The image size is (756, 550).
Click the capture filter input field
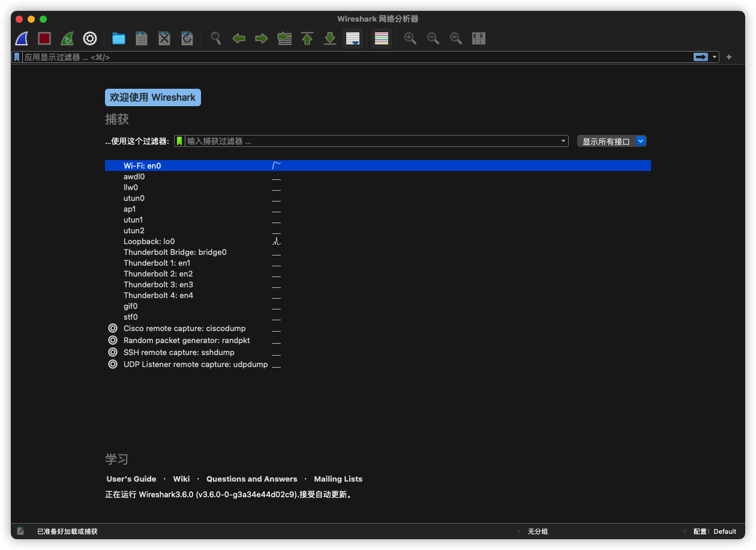pos(372,142)
